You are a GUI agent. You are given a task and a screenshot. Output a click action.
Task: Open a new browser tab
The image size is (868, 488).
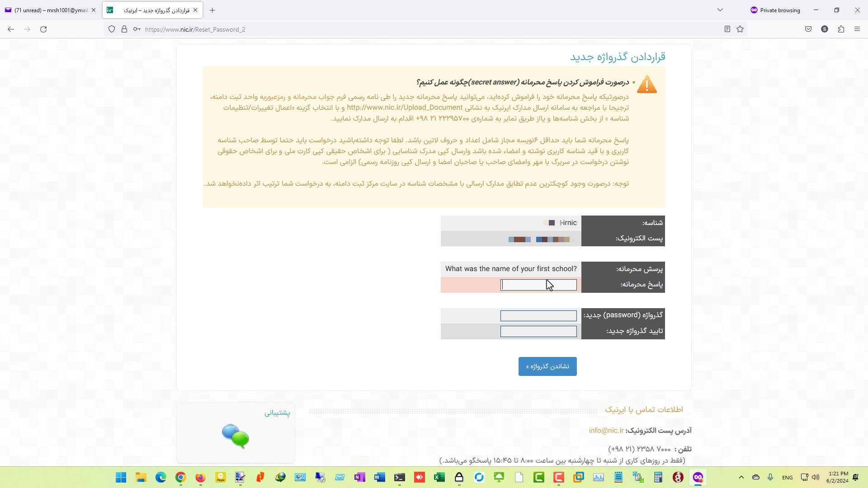(x=212, y=10)
